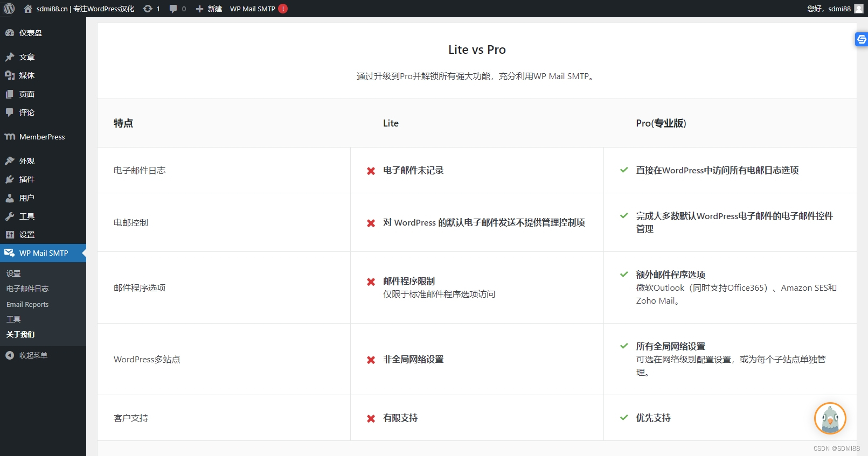
Task: Click the 电子邮件日志 feature row label
Action: click(x=140, y=170)
